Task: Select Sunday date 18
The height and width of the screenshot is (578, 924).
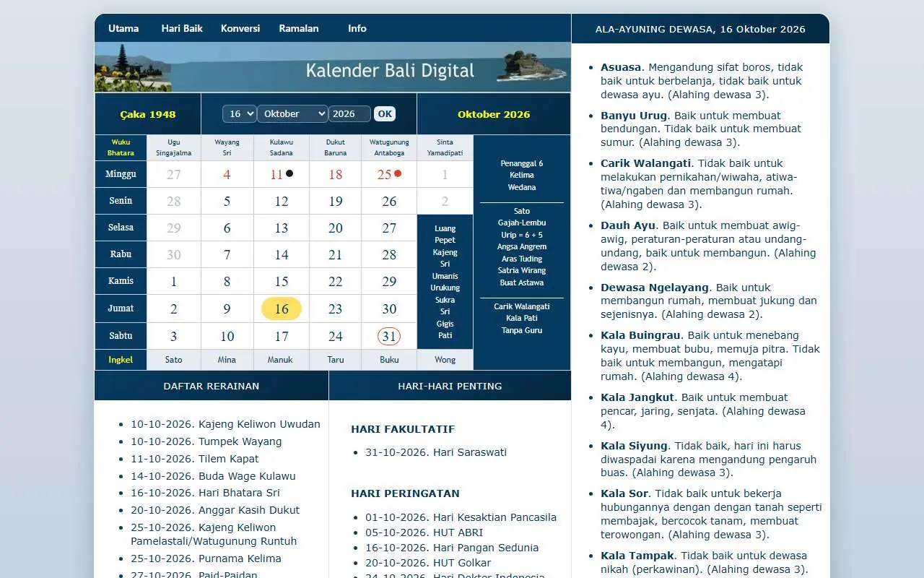Action: (336, 174)
